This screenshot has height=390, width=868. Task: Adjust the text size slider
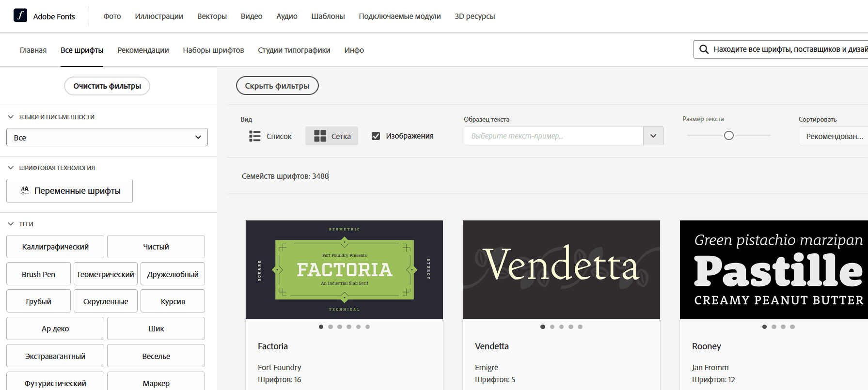[x=728, y=136]
